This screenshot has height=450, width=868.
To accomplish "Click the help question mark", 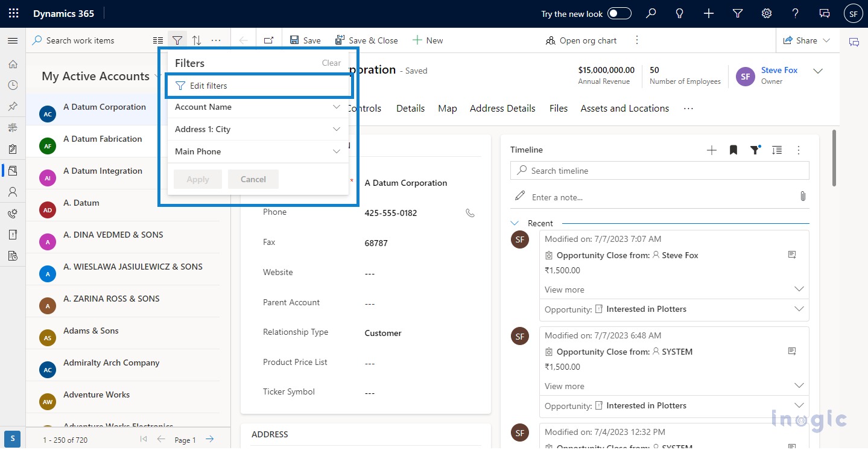I will 796,13.
